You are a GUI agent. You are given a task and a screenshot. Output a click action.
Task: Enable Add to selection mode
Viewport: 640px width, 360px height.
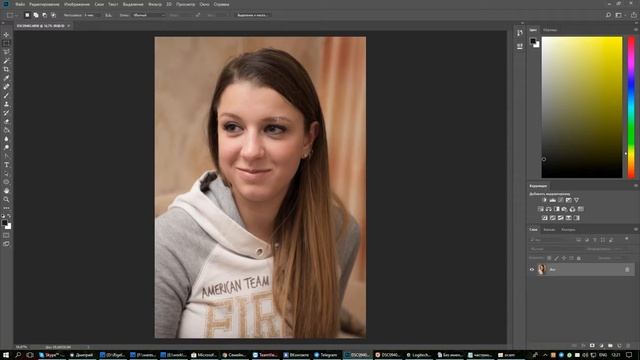click(x=36, y=15)
